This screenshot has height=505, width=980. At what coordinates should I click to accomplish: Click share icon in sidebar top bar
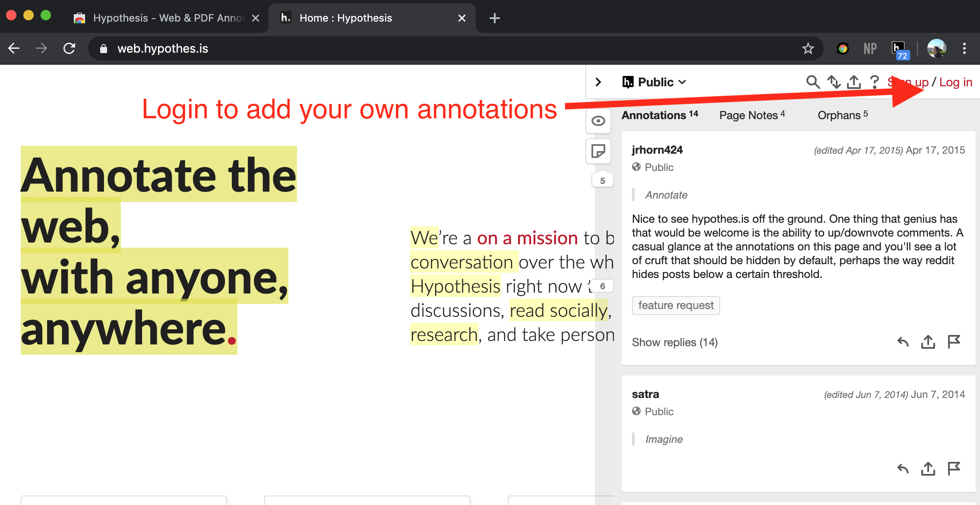(854, 82)
